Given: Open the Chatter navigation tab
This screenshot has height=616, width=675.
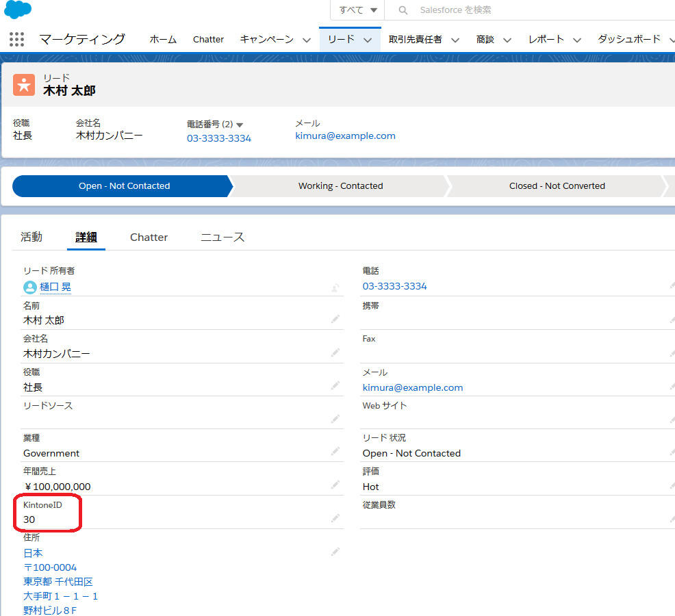Looking at the screenshot, I should pyautogui.click(x=208, y=39).
